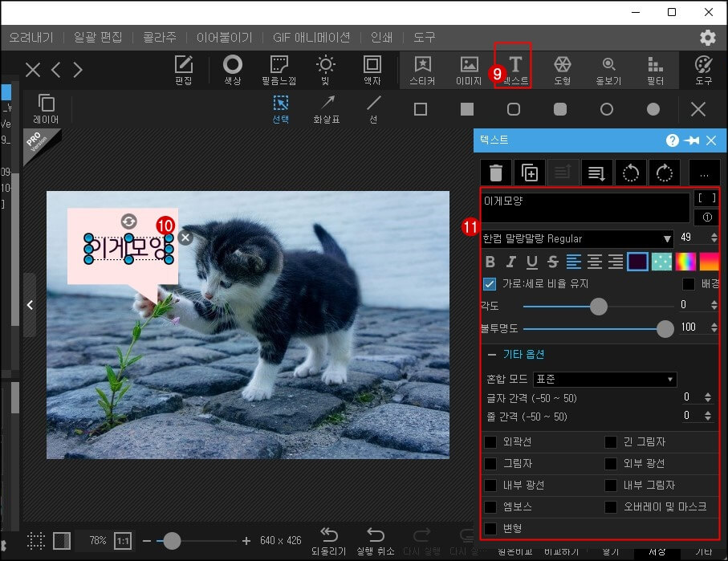Adjust the 각도 angle value stepper
This screenshot has height=561, width=728.
coord(714,305)
